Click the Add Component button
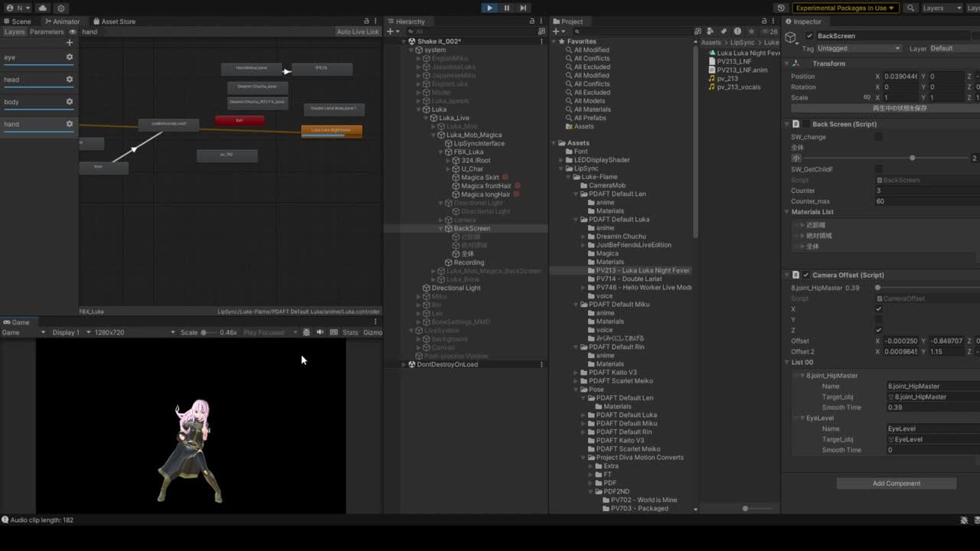The image size is (980, 551). (x=896, y=484)
